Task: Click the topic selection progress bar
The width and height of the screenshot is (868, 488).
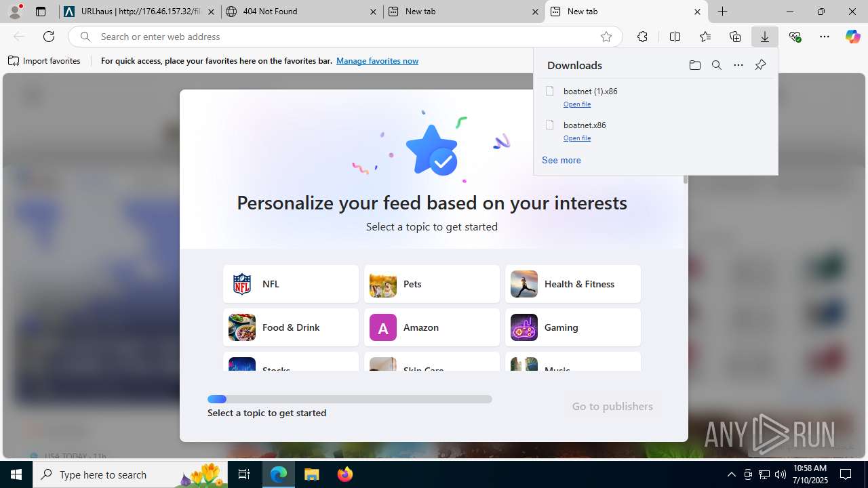Action: click(350, 399)
